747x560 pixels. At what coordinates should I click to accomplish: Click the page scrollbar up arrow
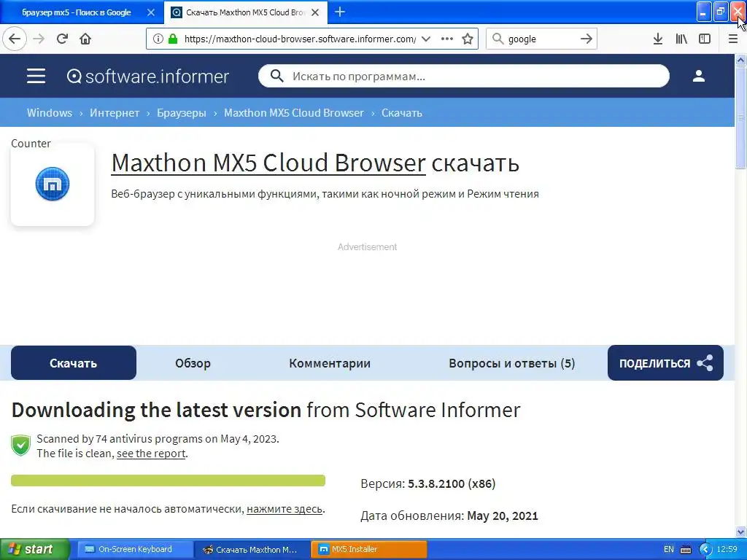(741, 60)
